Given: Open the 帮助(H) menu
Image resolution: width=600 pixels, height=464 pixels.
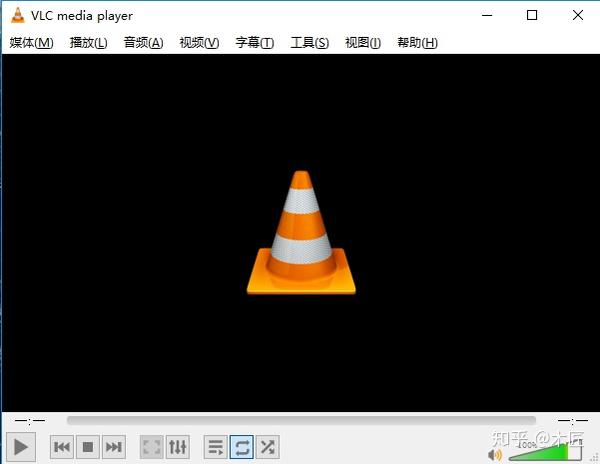Looking at the screenshot, I should pos(417,42).
